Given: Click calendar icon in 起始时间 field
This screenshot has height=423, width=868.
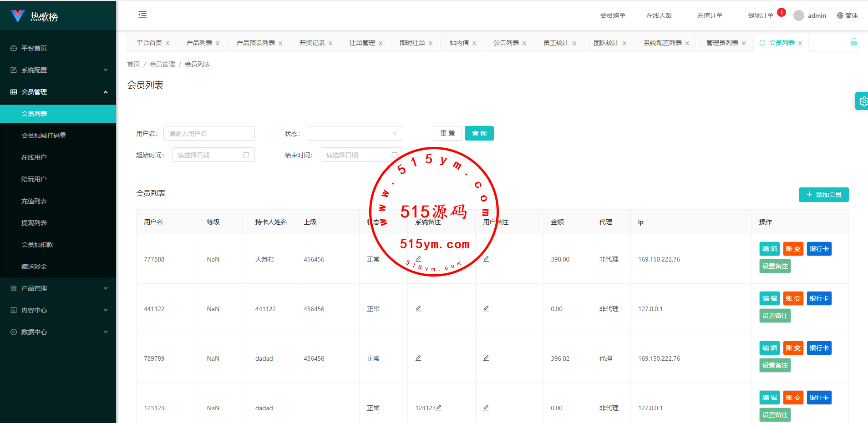Looking at the screenshot, I should [246, 155].
